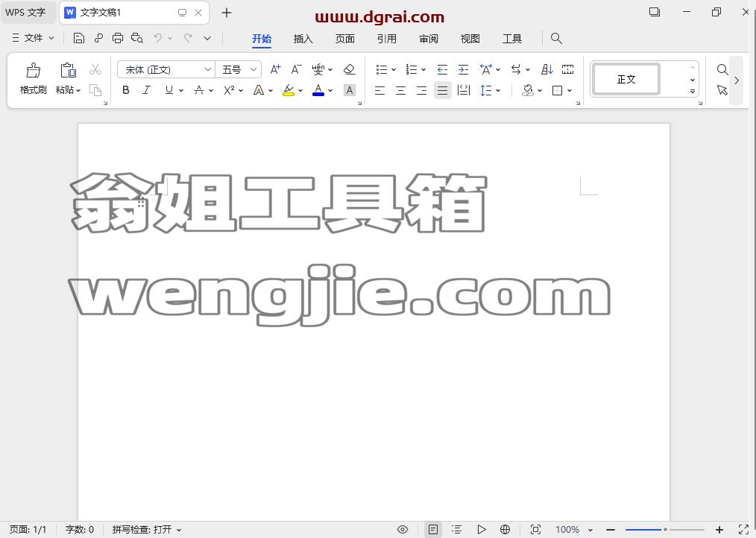Click the Print Preview icon
Viewport: 756px width, 538px height.
click(137, 38)
